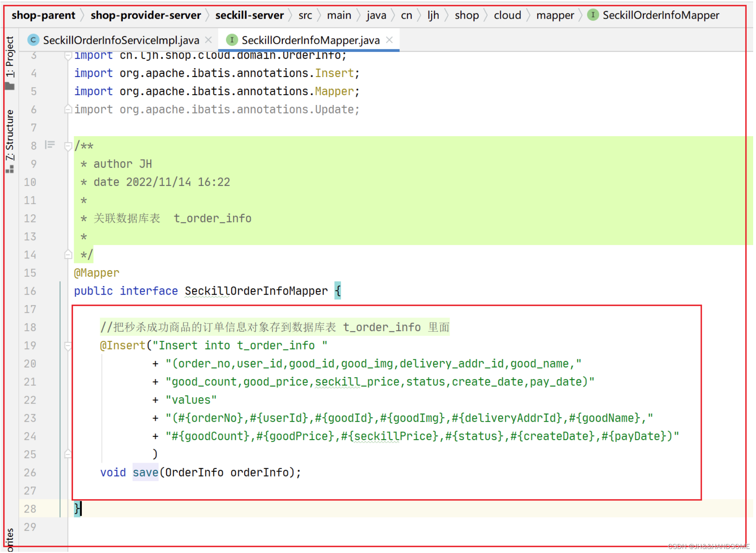Click the ljh breadcrumb segment
This screenshot has width=756, height=553.
tap(433, 15)
